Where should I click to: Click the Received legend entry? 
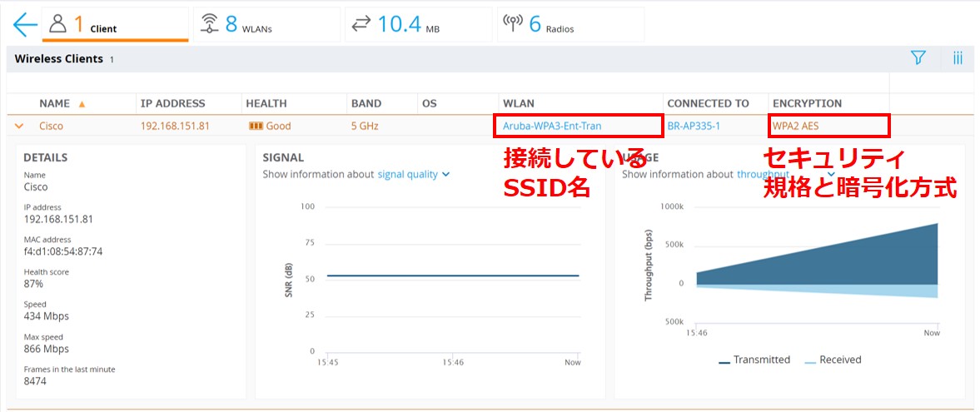(x=833, y=360)
